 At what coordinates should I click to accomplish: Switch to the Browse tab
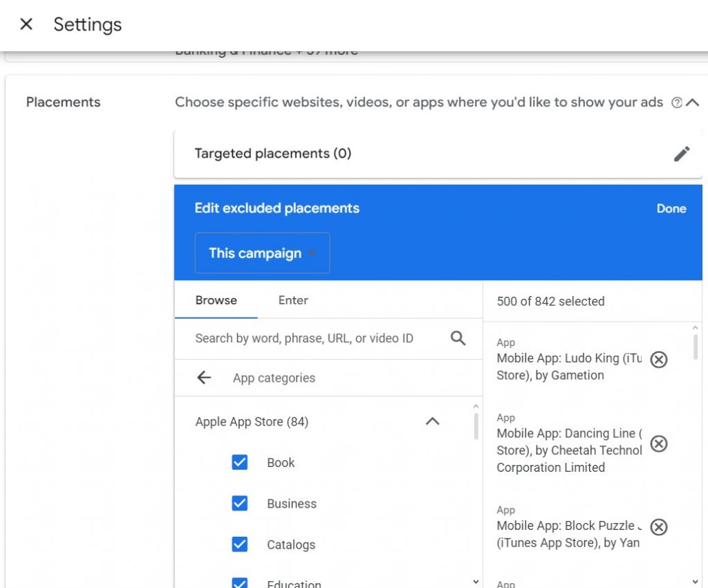click(216, 300)
